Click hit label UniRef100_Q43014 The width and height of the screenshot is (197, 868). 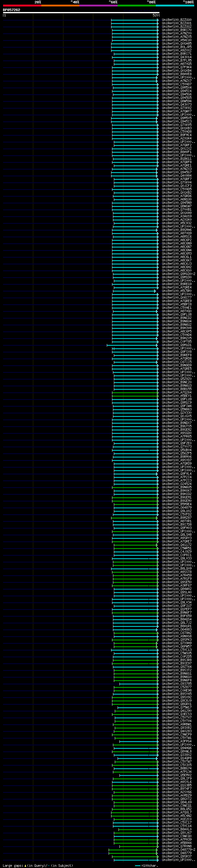coord(176,57)
